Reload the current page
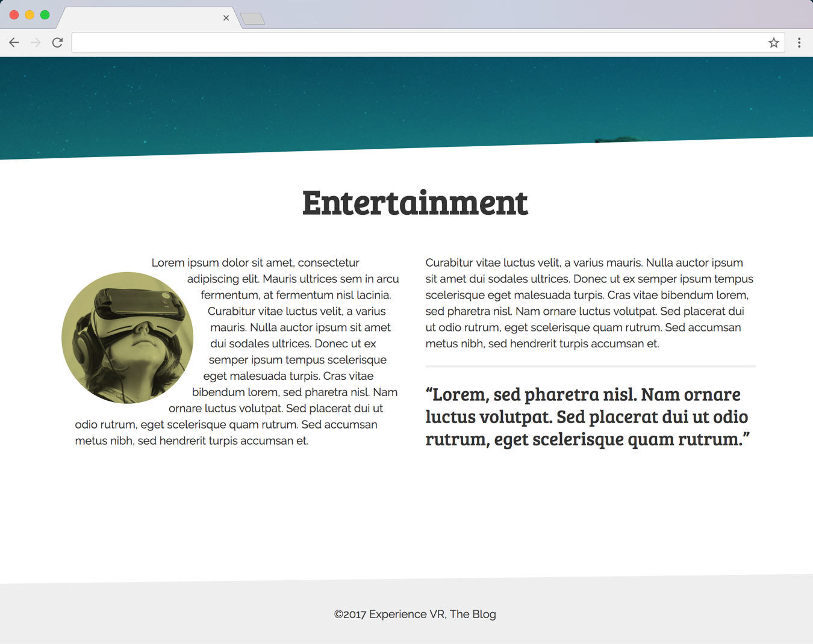Screen dimensions: 813x644 point(57,43)
